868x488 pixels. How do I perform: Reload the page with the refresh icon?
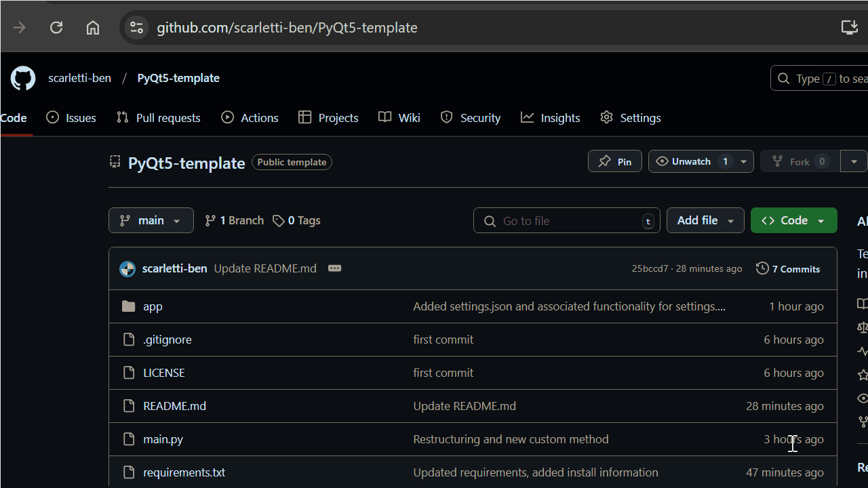[x=56, y=27]
